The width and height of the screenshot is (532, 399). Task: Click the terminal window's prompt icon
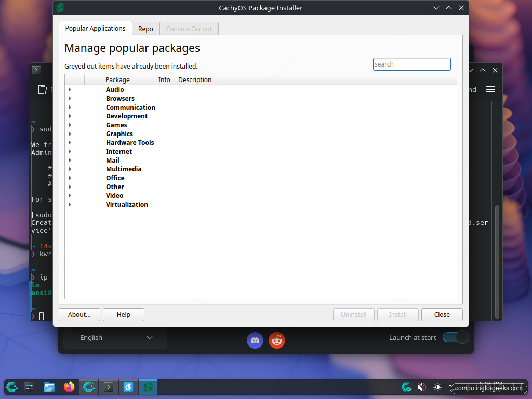36,70
